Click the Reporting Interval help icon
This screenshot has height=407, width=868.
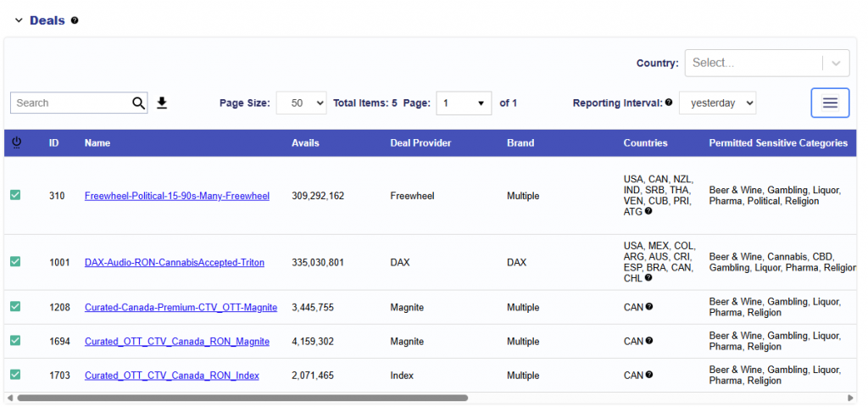click(669, 103)
